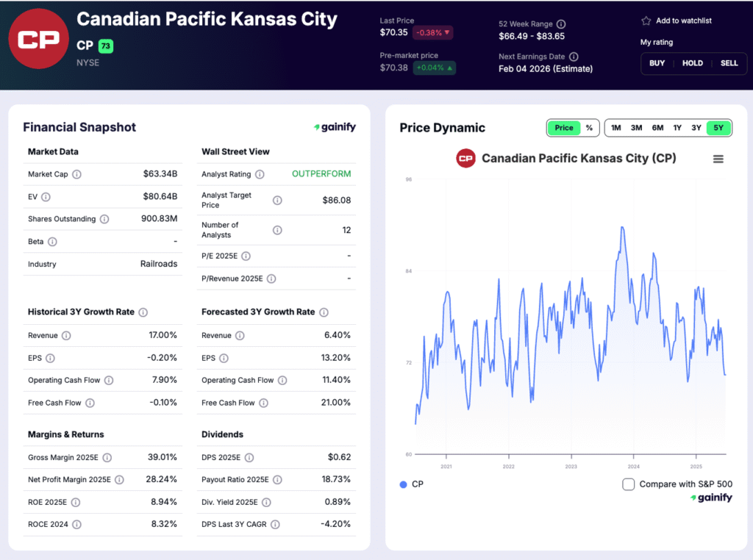753x560 pixels.
Task: Switch to the 3Y chart range
Action: coord(696,127)
